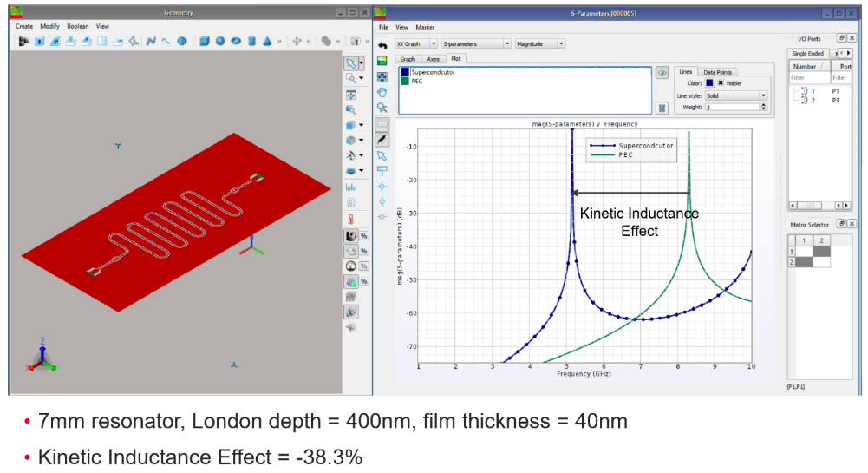
Task: Click the undo back arrow icon
Action: (382, 44)
